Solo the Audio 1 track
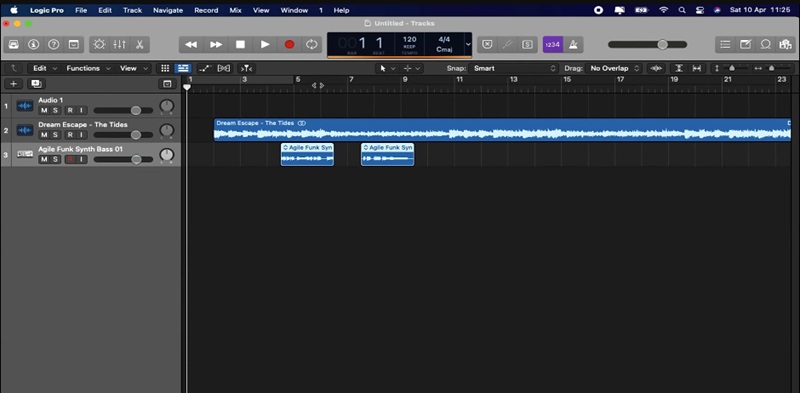Image resolution: width=800 pixels, height=393 pixels. click(x=55, y=110)
